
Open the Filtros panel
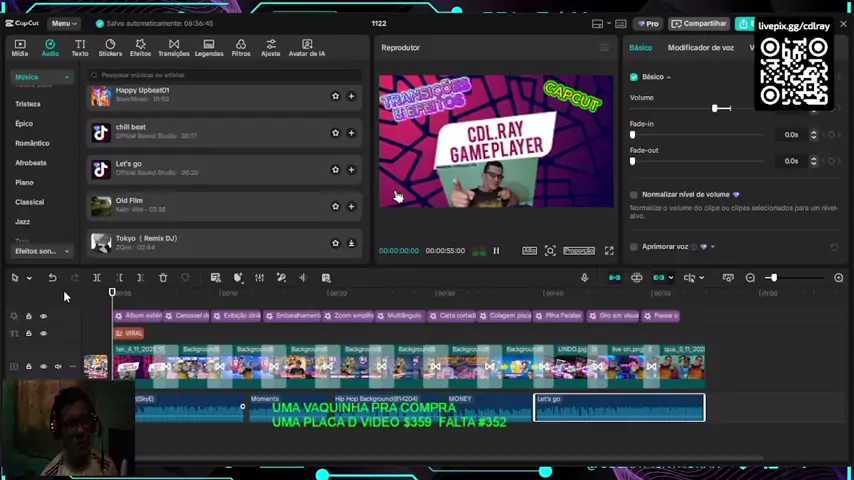click(x=241, y=47)
